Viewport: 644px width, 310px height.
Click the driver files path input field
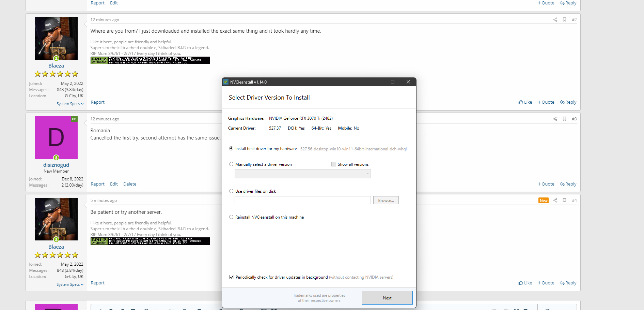pos(302,200)
